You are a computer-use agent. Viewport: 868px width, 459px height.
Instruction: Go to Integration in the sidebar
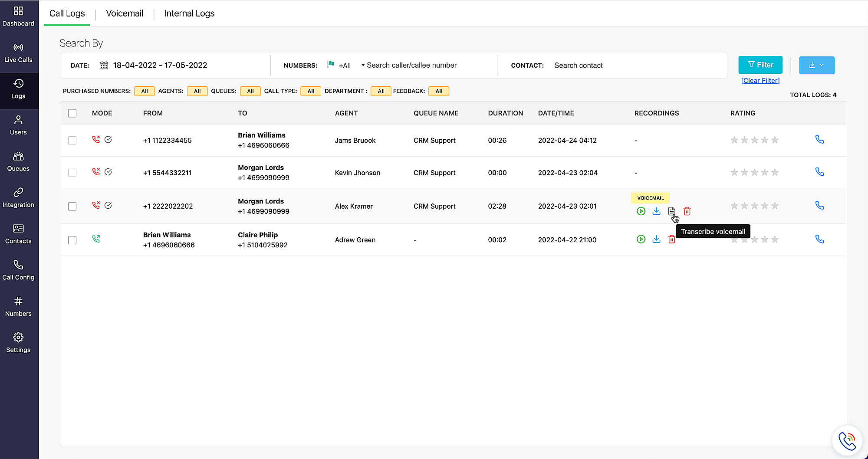(18, 198)
